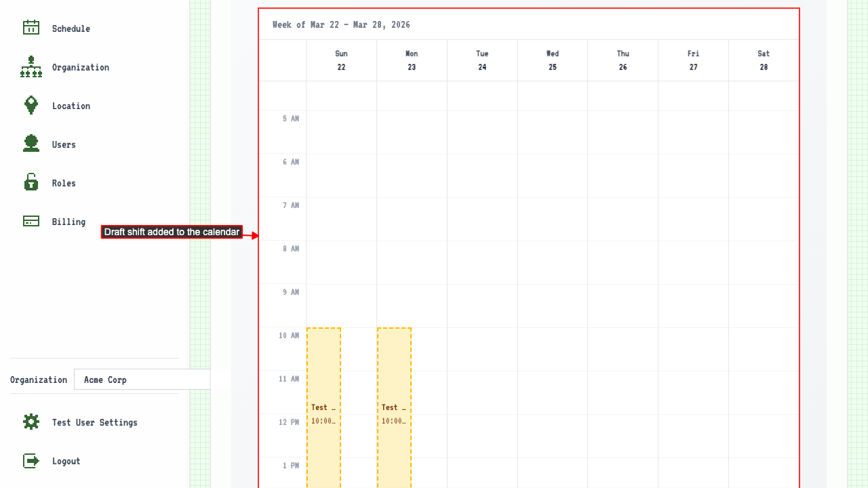Click the Thu 26 column header
This screenshot has height=488, width=868.
point(623,60)
